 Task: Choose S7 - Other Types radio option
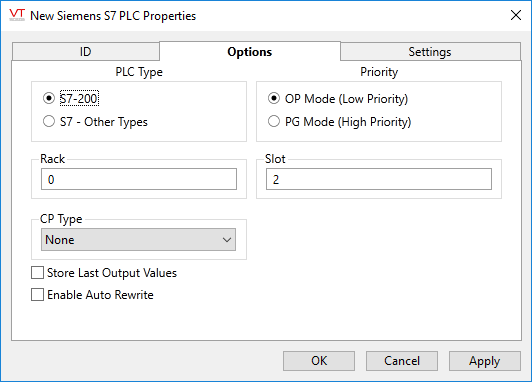point(49,121)
